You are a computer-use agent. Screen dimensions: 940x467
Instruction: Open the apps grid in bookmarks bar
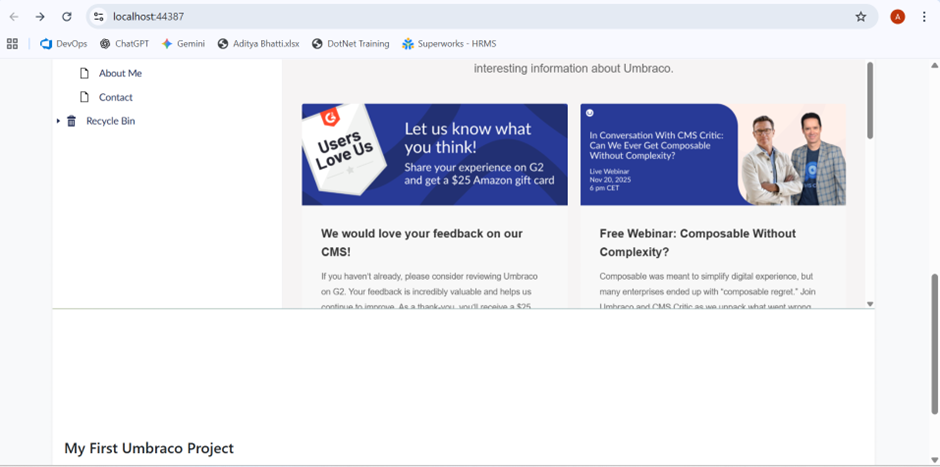(x=12, y=44)
